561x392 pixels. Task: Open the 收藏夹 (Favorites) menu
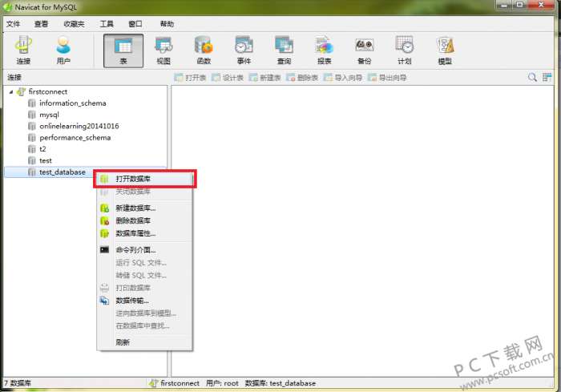click(x=74, y=24)
